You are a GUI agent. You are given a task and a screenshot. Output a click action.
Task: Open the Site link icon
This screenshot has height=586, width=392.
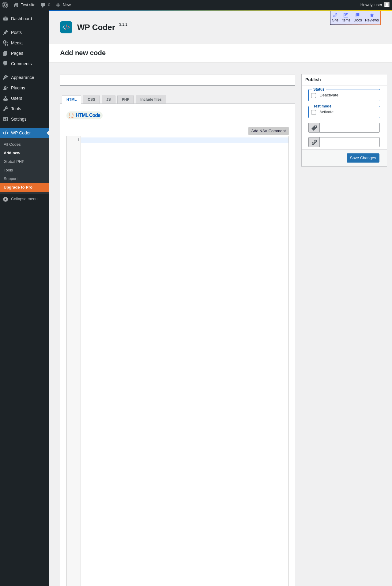click(x=335, y=15)
